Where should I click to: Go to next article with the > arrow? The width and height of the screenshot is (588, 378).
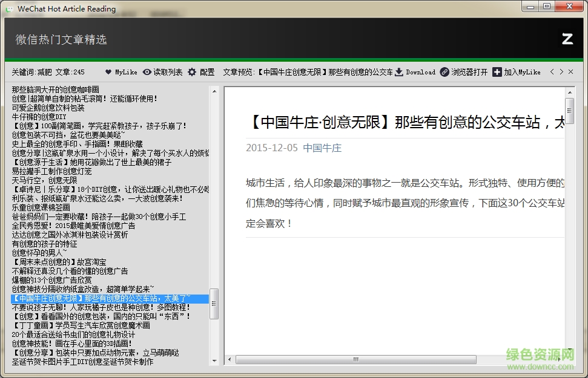point(560,71)
